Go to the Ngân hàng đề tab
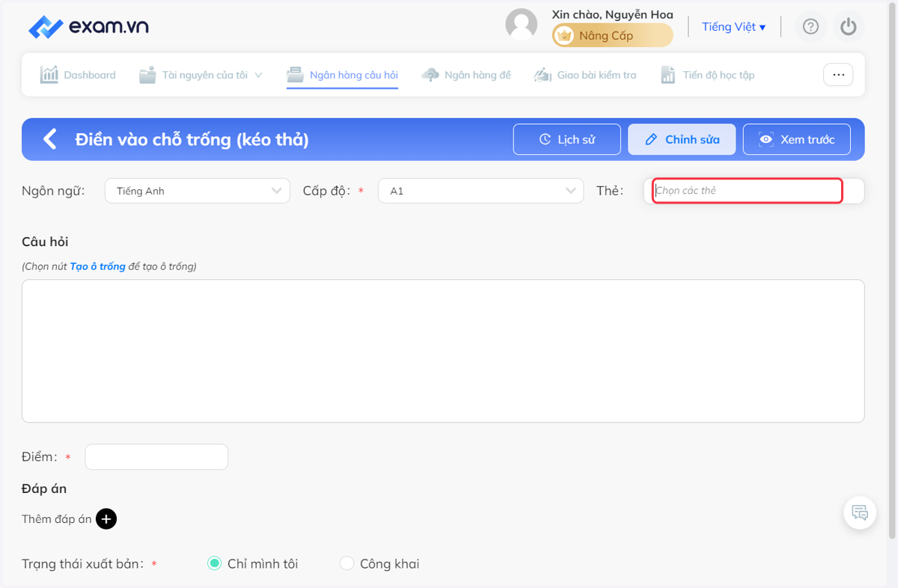 (x=466, y=75)
